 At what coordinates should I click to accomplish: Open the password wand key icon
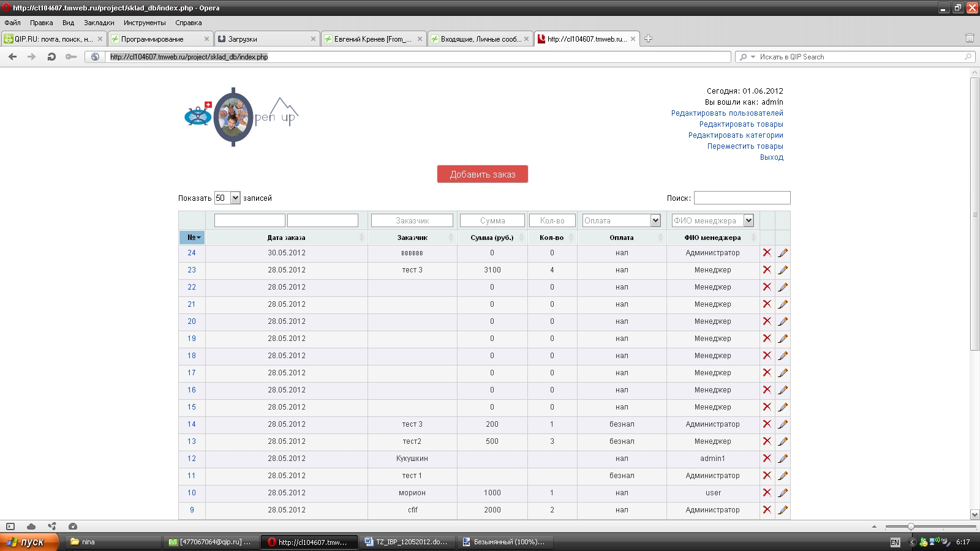click(71, 56)
